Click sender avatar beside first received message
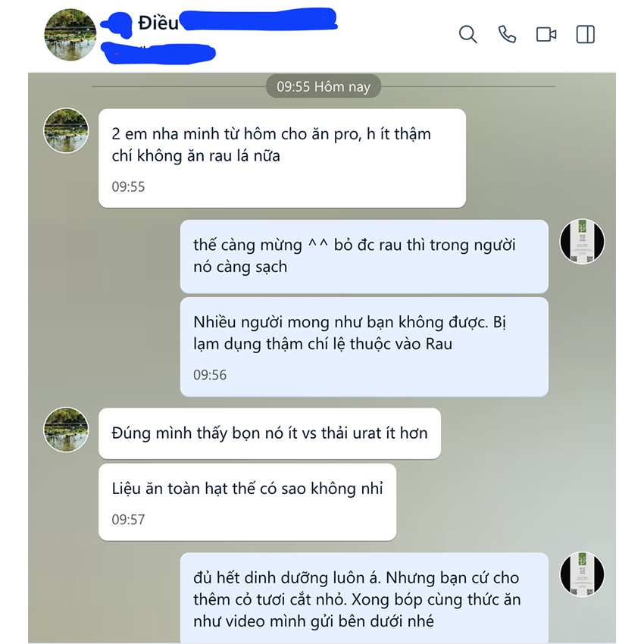 pyautogui.click(x=66, y=130)
